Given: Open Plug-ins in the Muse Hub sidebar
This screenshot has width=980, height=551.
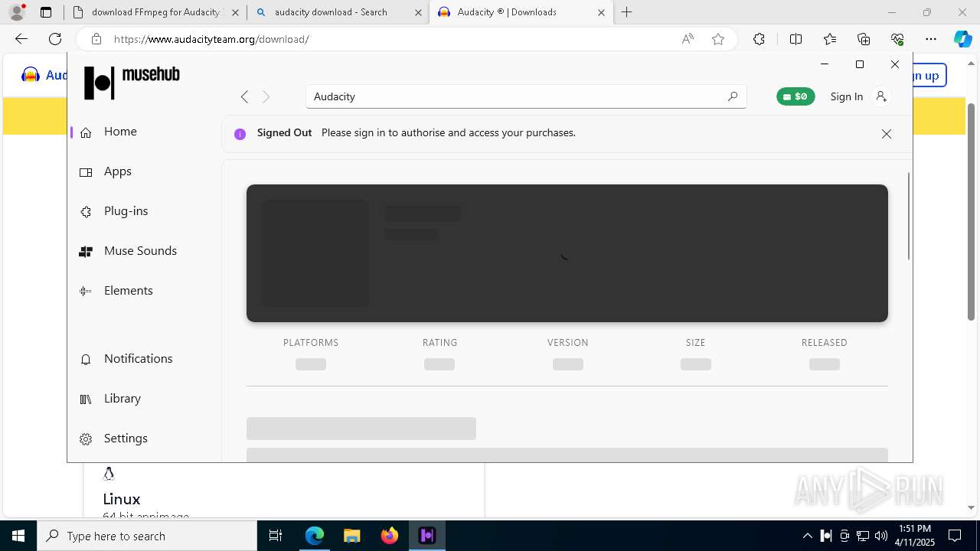Looking at the screenshot, I should (126, 211).
